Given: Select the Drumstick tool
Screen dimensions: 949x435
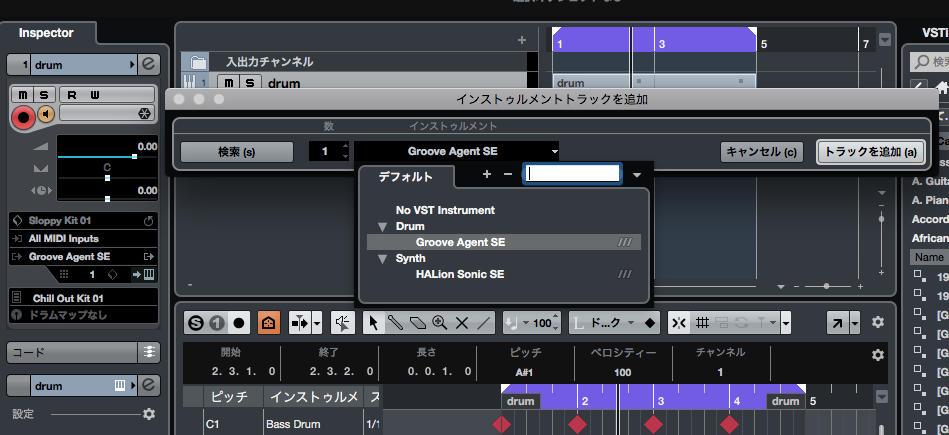Looking at the screenshot, I should tap(395, 323).
